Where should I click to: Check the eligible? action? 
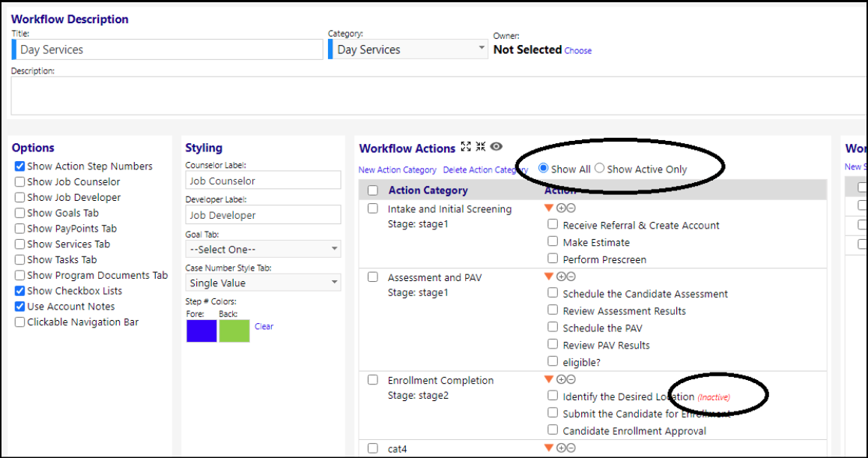coord(553,361)
